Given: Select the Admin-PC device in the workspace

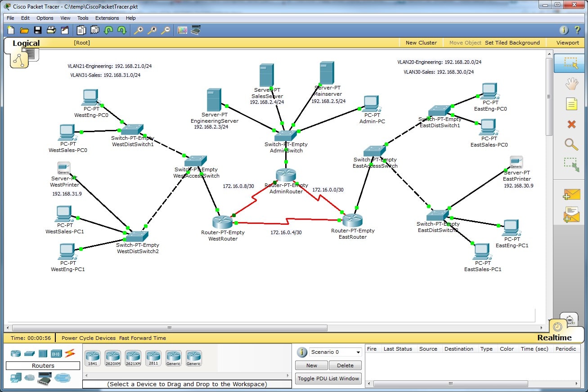Looking at the screenshot, I should (372, 105).
